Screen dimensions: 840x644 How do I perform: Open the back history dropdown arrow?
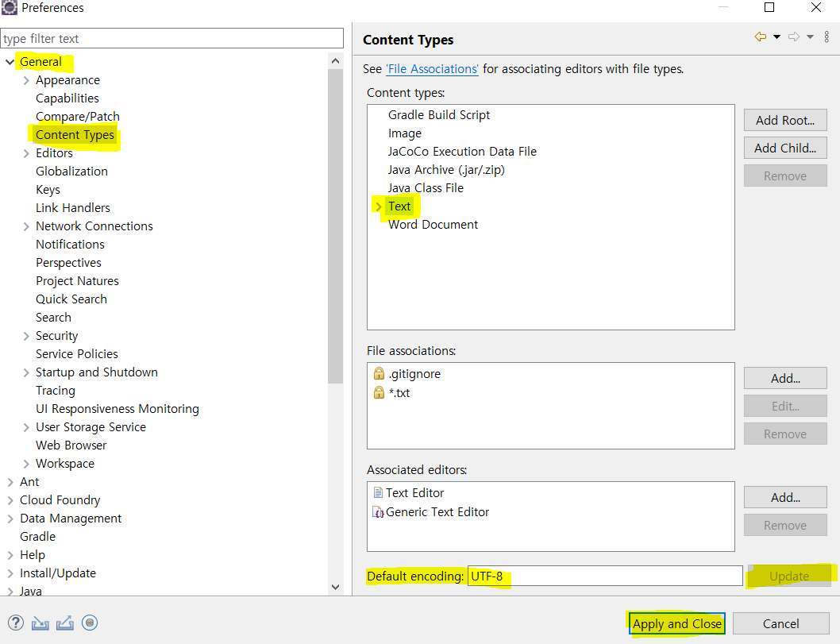776,37
